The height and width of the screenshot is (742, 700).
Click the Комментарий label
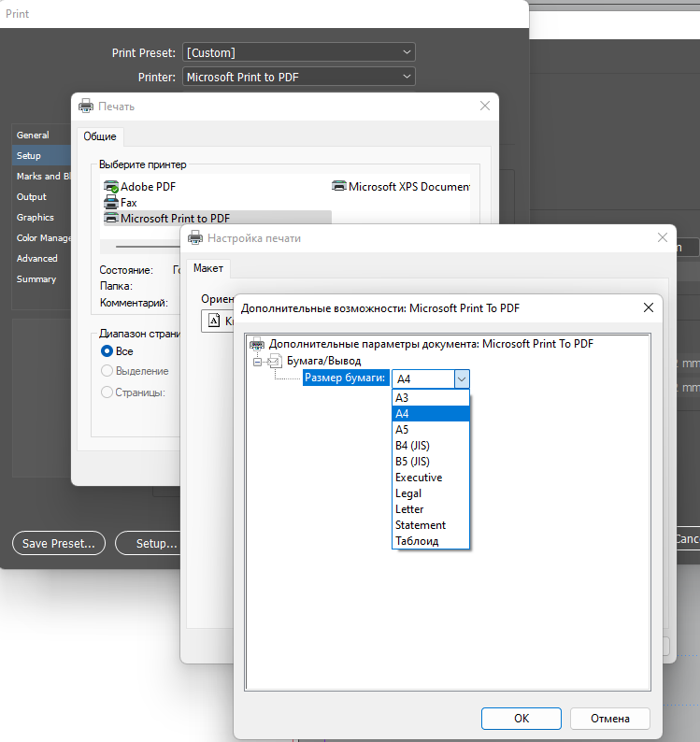pyautogui.click(x=134, y=303)
